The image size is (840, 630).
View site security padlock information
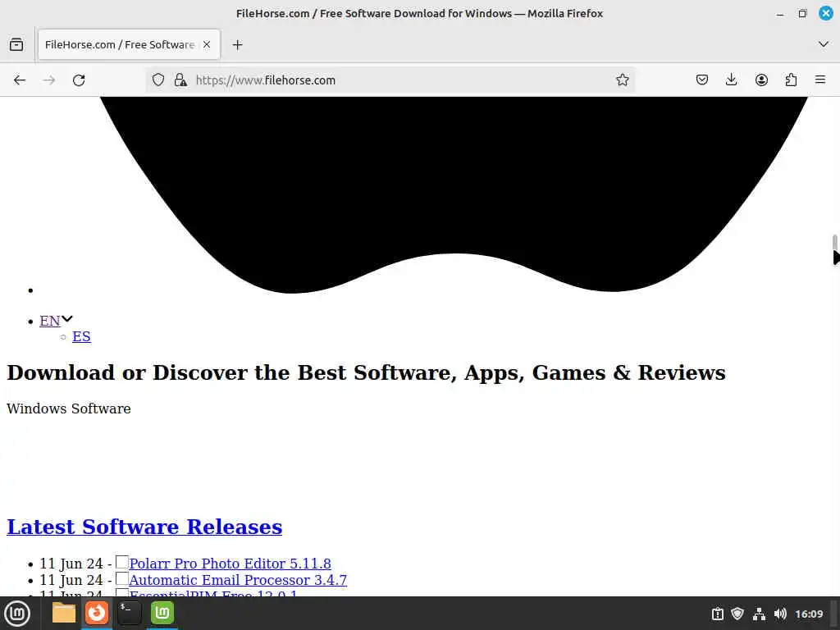180,80
